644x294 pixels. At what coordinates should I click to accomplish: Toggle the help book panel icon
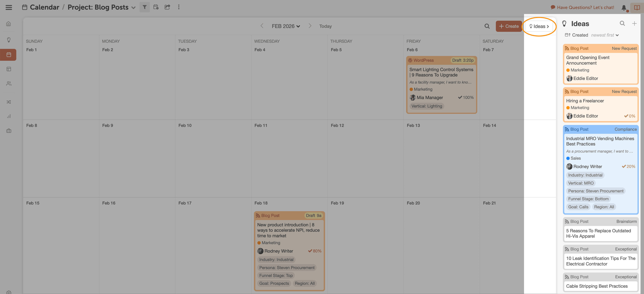coord(637,7)
